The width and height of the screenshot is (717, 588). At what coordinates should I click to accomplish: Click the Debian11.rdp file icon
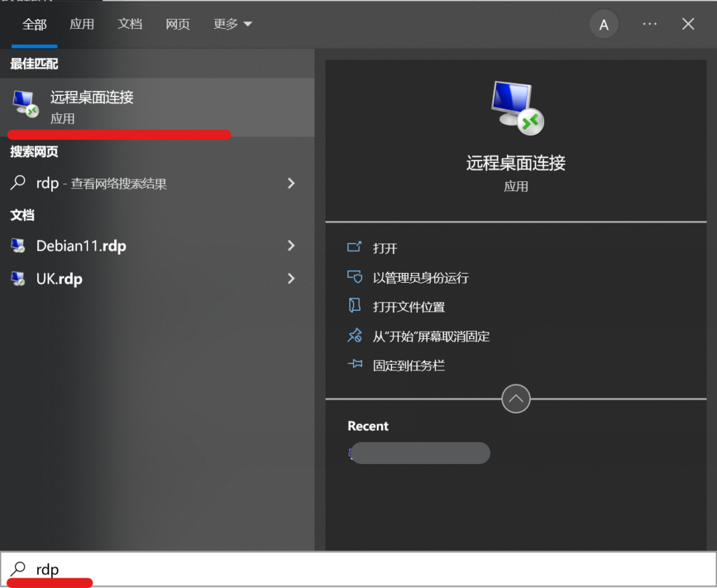18,246
